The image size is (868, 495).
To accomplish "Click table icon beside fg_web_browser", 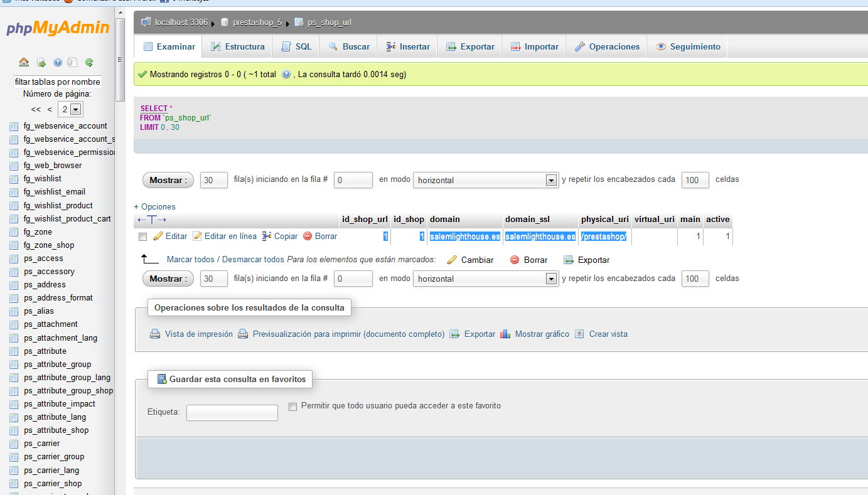I will (14, 166).
